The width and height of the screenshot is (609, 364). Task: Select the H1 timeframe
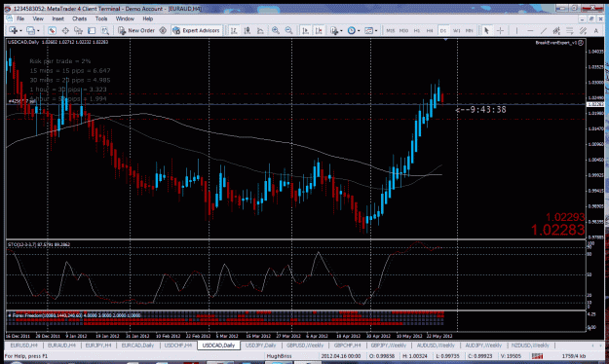click(417, 30)
